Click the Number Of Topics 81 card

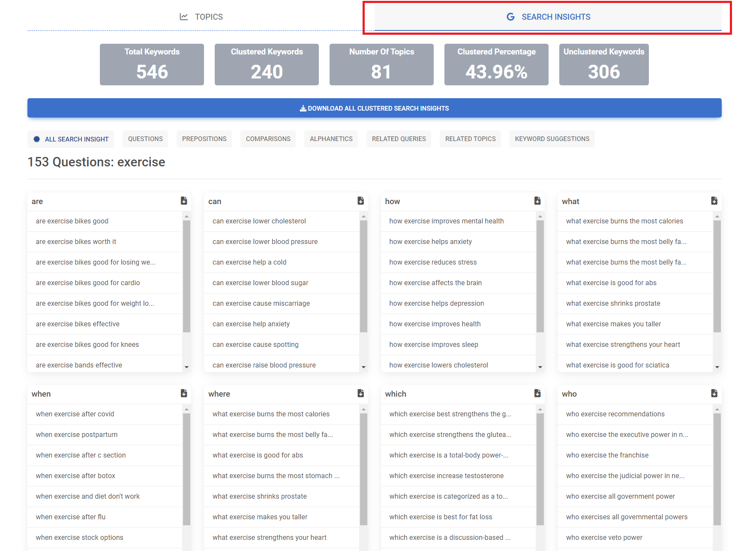[x=381, y=64]
